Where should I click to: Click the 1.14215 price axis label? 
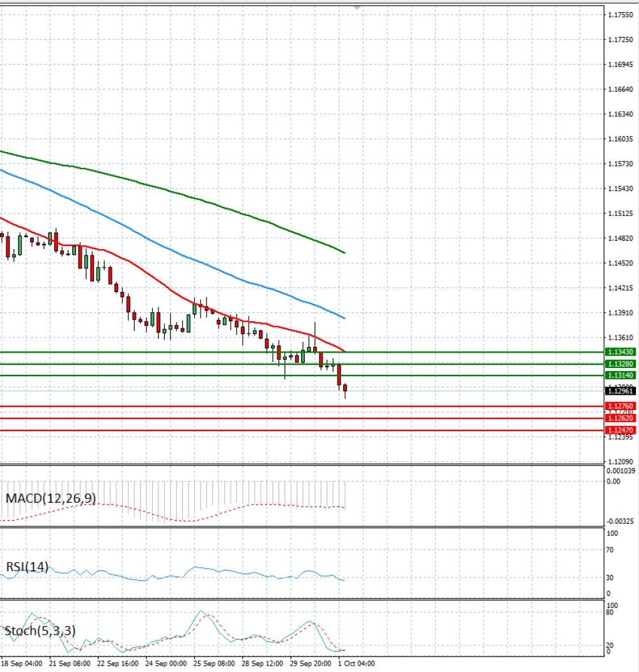620,288
